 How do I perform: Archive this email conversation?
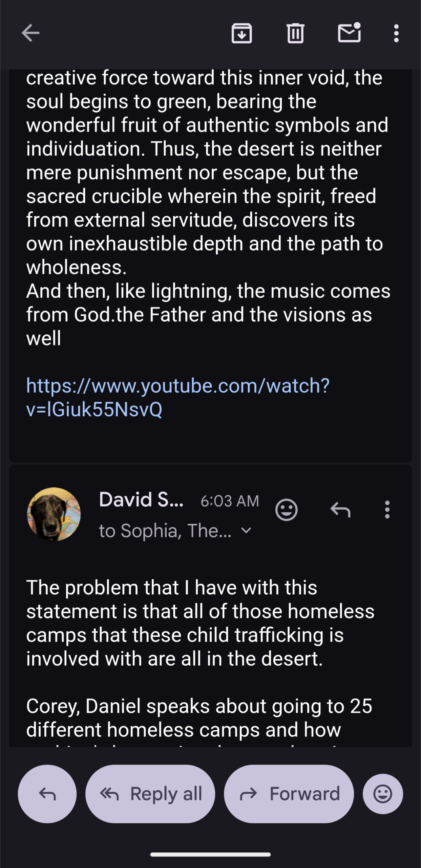click(x=241, y=33)
